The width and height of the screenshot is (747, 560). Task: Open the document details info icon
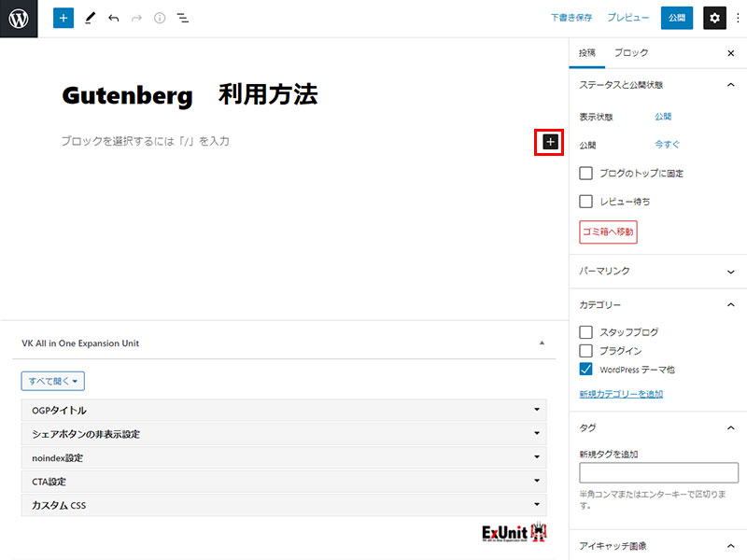tap(160, 18)
